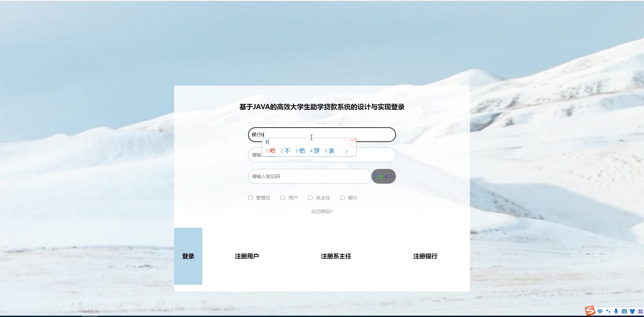Focus the username field containing 银行b
The height and width of the screenshot is (317, 644).
(x=322, y=135)
